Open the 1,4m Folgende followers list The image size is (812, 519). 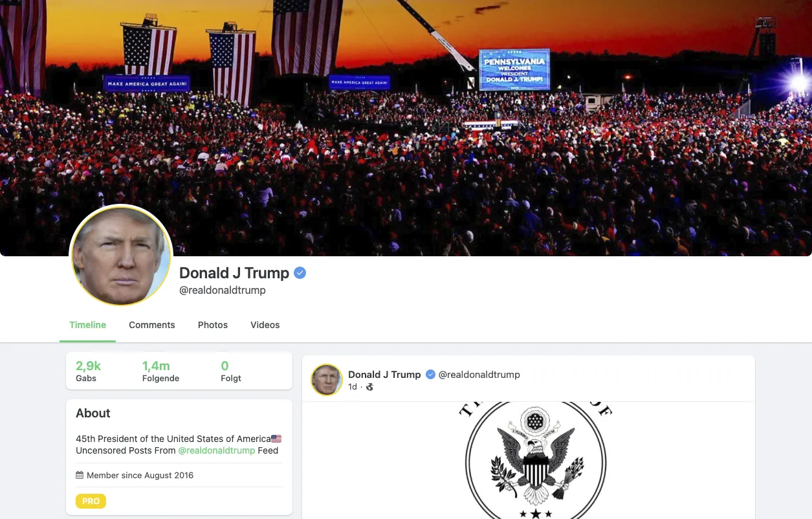[160, 371]
